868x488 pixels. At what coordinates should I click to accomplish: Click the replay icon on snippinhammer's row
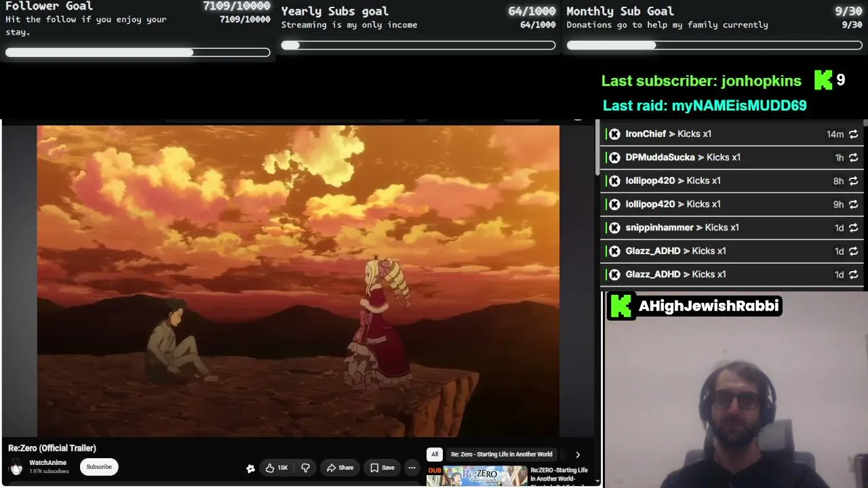click(853, 228)
